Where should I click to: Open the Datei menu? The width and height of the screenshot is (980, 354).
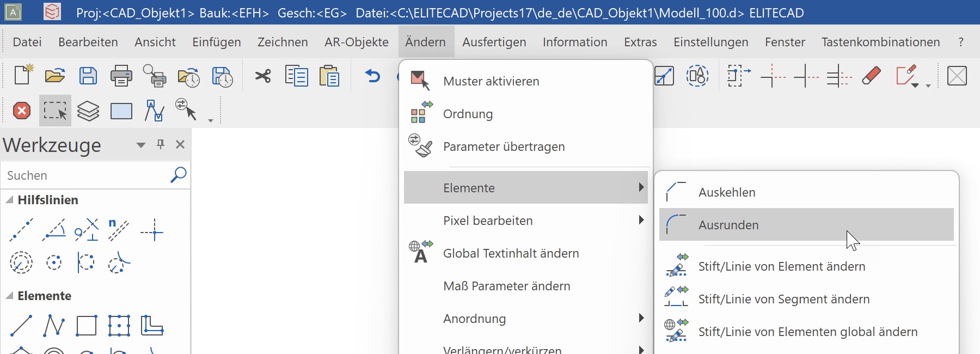point(27,42)
